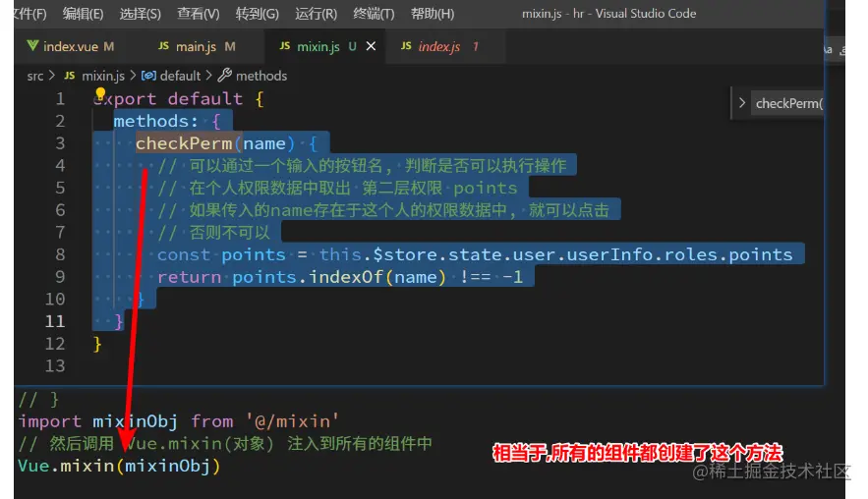This screenshot has width=868, height=499.
Task: Click the methods breadcrumb segment
Action: pos(261,76)
